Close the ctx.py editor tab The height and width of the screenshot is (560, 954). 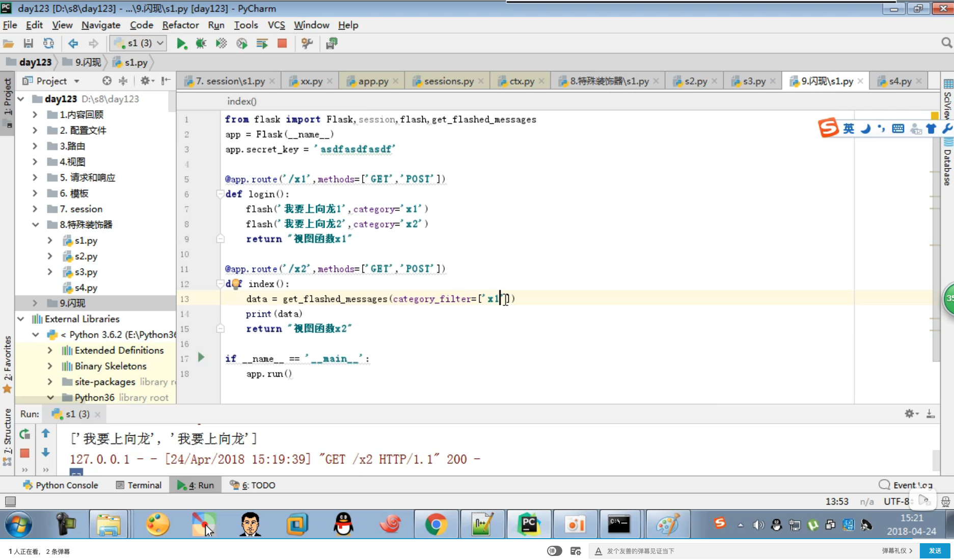[541, 81]
